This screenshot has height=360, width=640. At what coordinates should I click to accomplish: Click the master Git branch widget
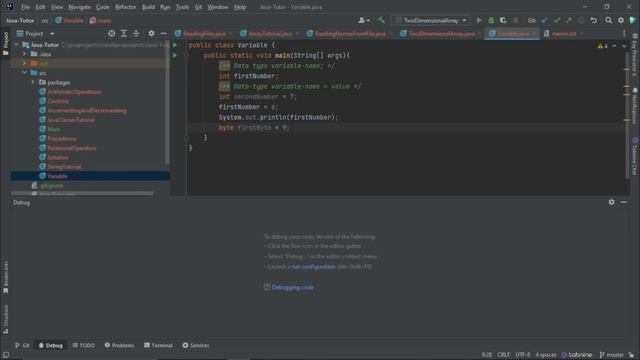pos(611,355)
